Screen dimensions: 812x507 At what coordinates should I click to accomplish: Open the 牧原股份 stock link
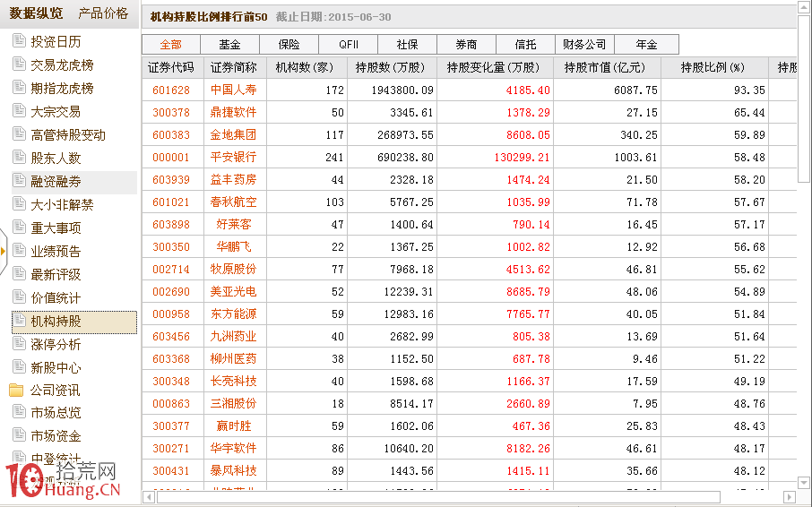click(234, 269)
